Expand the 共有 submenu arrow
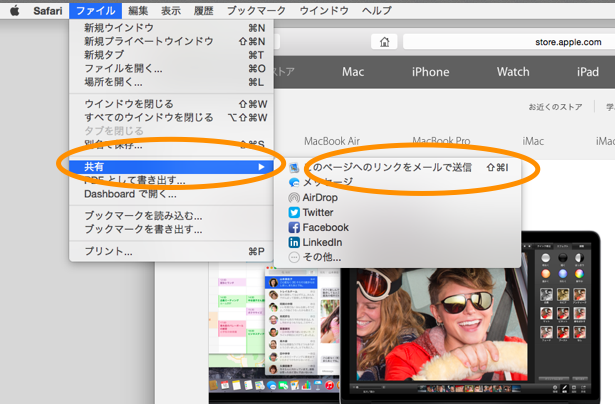 pos(262,167)
